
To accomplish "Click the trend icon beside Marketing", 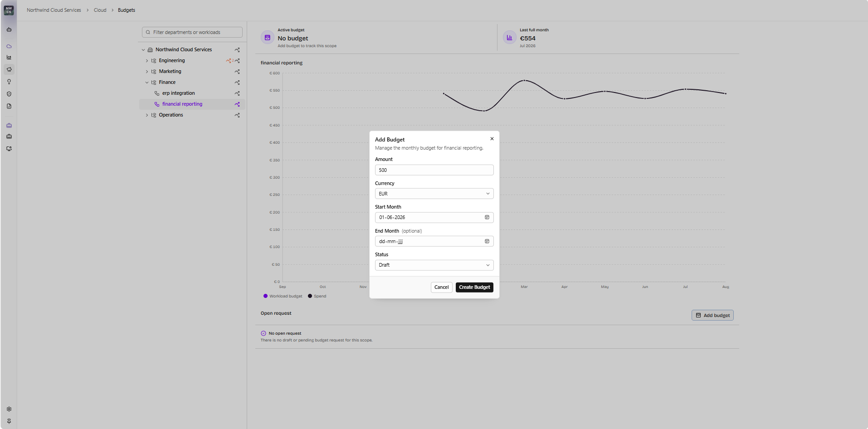I will (x=237, y=72).
